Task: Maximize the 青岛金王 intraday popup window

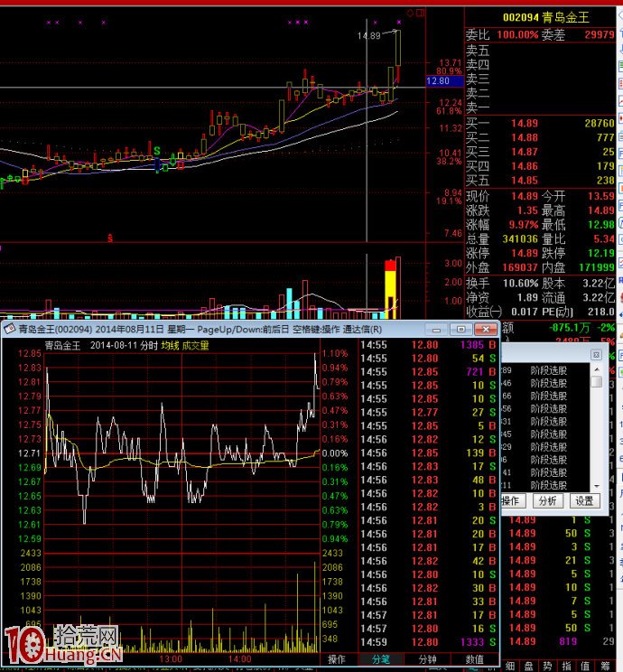Action: coord(461,329)
